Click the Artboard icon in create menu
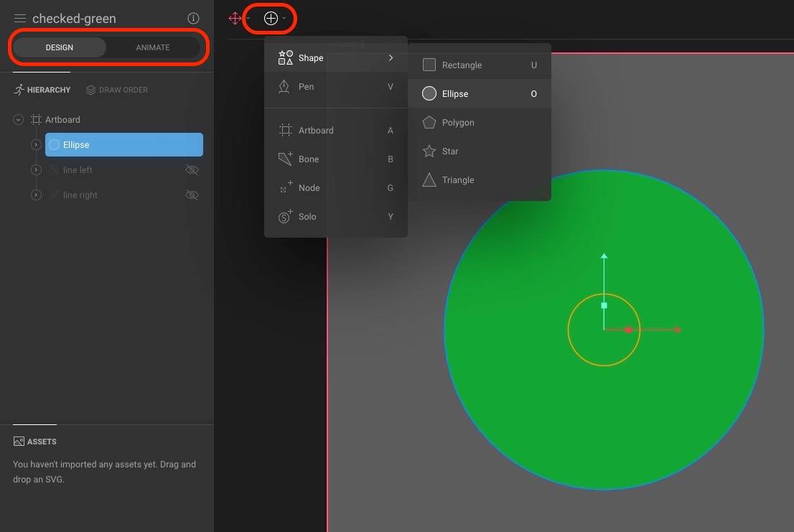794x532 pixels. click(x=285, y=130)
